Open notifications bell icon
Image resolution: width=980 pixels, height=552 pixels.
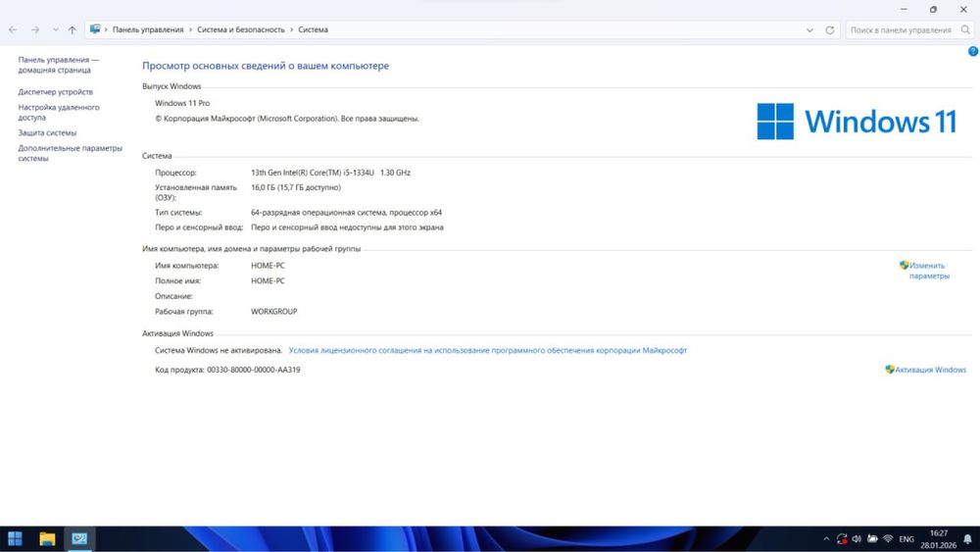click(967, 539)
